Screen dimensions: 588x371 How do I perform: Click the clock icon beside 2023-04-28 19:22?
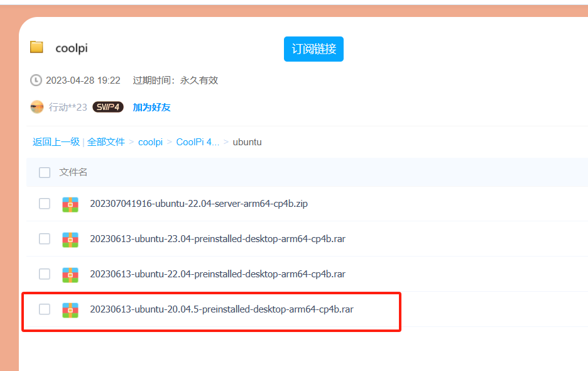tap(36, 80)
